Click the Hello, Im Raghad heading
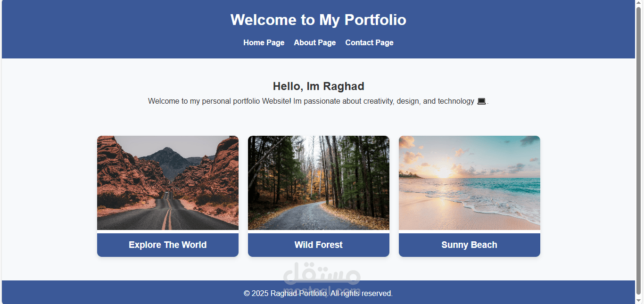 tap(318, 86)
